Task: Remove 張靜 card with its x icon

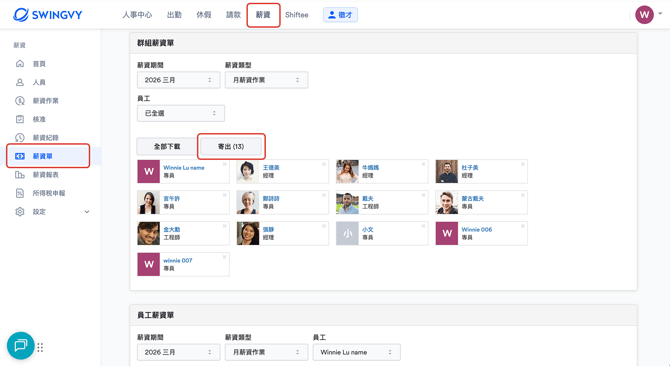Action: click(x=324, y=226)
